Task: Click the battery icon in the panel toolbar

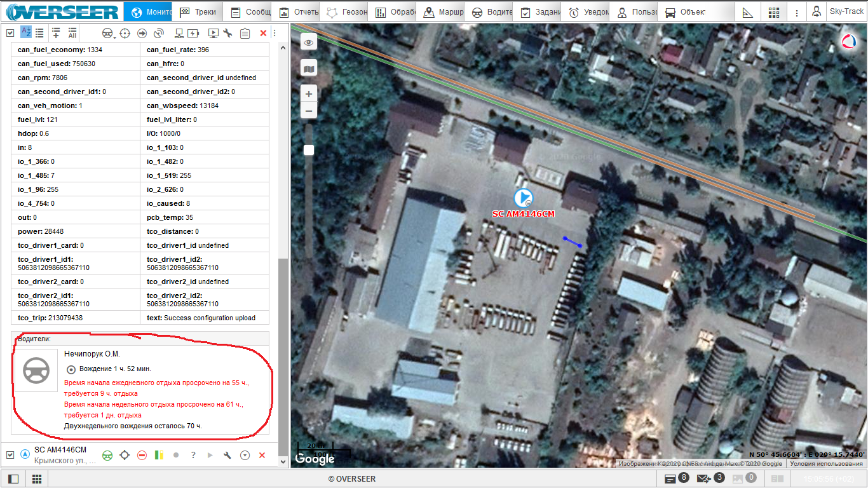Action: pyautogui.click(x=194, y=33)
